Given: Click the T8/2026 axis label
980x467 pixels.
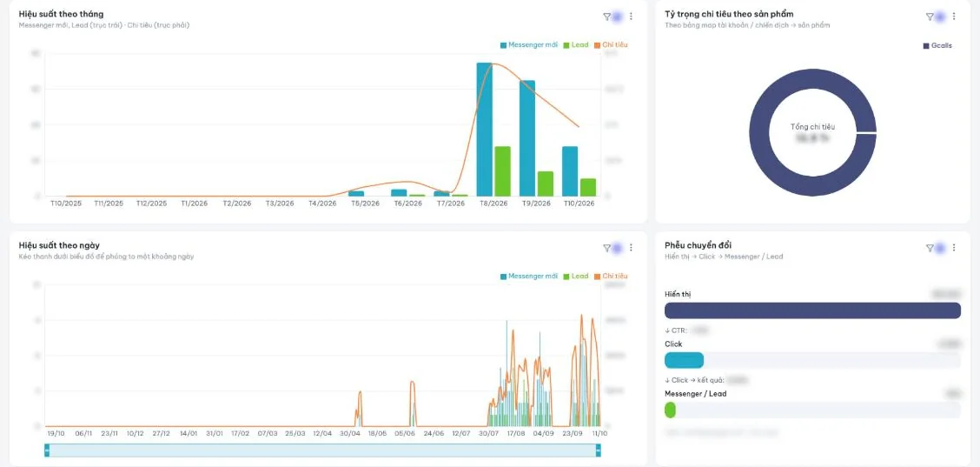Looking at the screenshot, I should (493, 203).
